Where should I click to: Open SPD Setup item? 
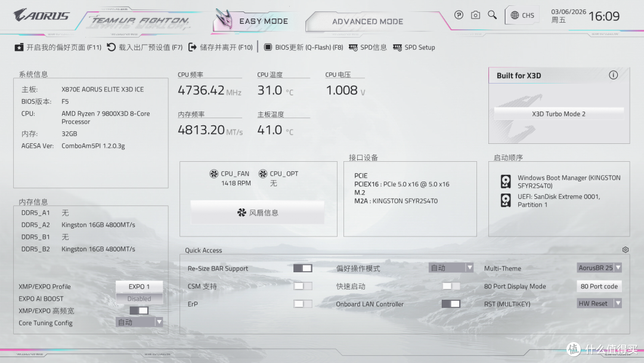click(414, 47)
